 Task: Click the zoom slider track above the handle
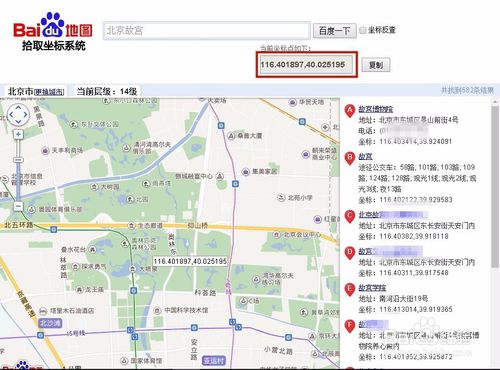(x=18, y=148)
